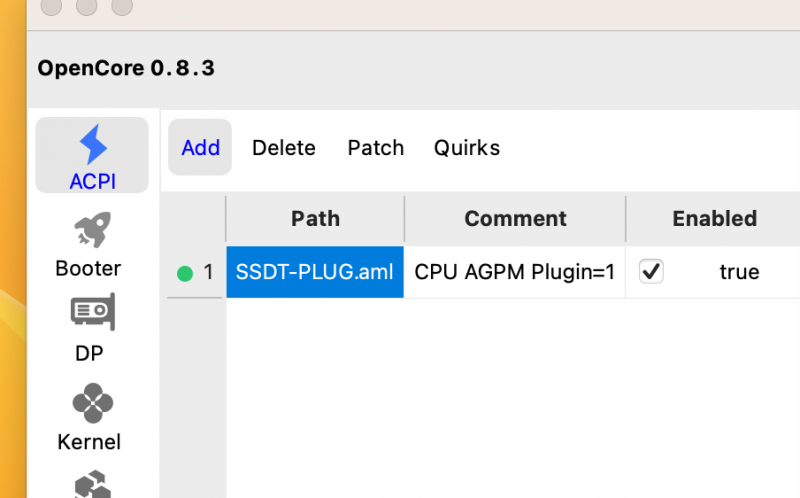Select row 1 by its row header
Image resolution: width=800 pixels, height=498 pixels.
click(x=196, y=272)
